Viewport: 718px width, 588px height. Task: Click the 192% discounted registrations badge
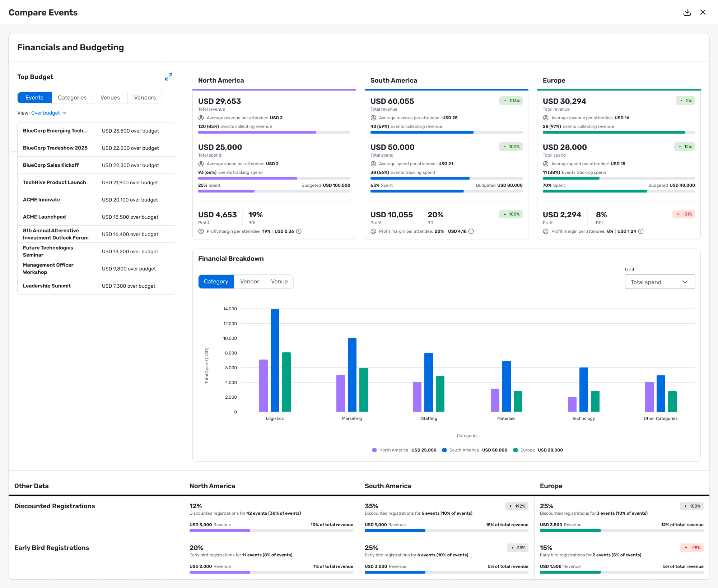(517, 506)
